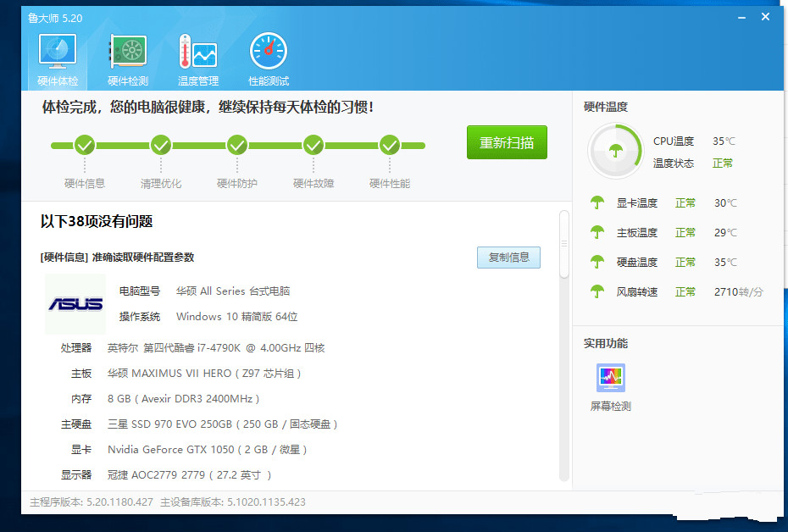
Task: Click the 硬件防护 step checkmark
Action: click(237, 145)
